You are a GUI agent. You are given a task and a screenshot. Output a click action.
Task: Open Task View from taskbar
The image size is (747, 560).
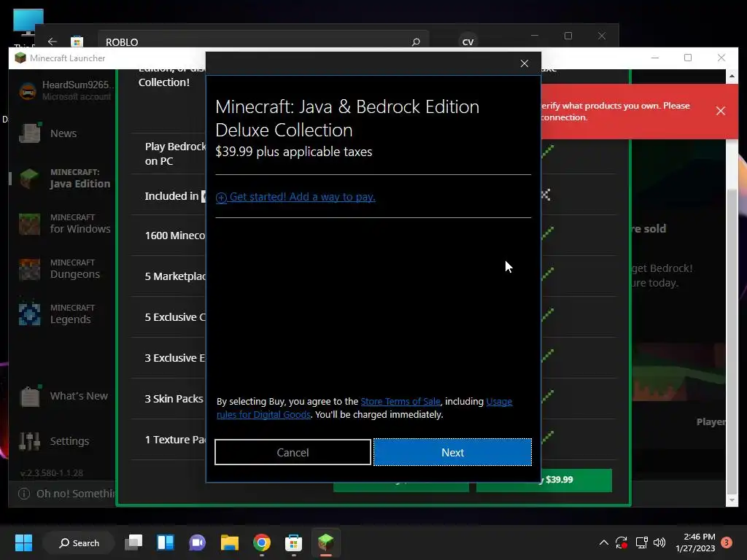(133, 542)
